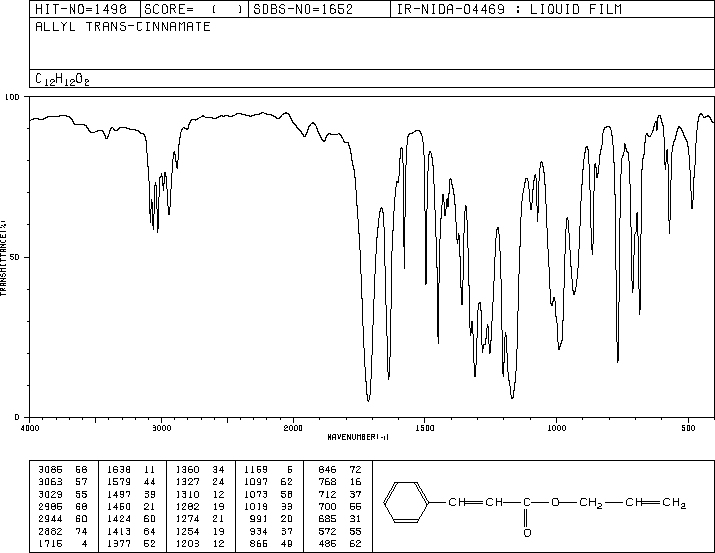Click the SDBS-NO=1652 header cell

(x=319, y=9)
